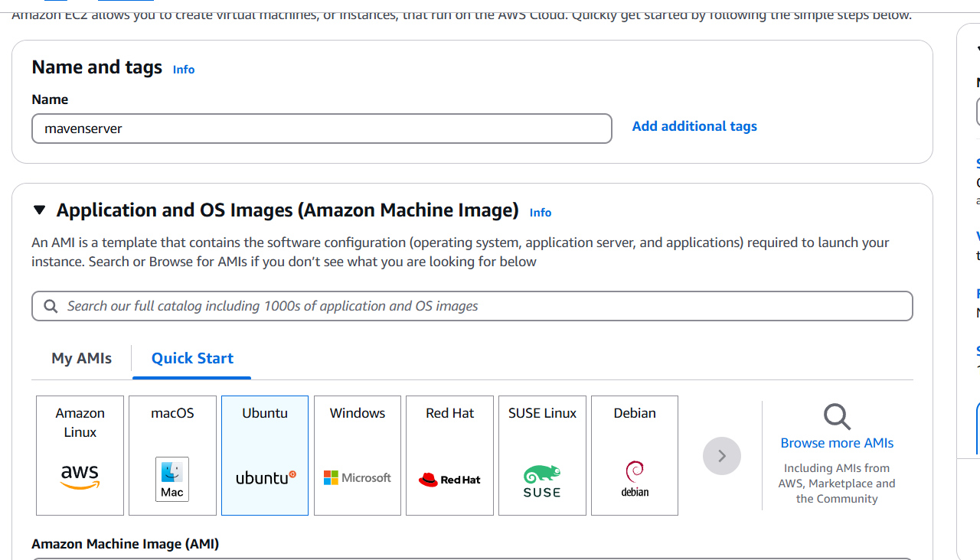Edit the instance Name field containing mavenserver
Viewport: 980px width, 560px height.
322,129
